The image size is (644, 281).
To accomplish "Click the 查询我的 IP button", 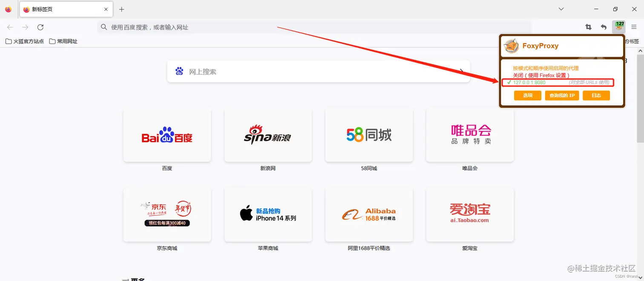I will coord(562,96).
